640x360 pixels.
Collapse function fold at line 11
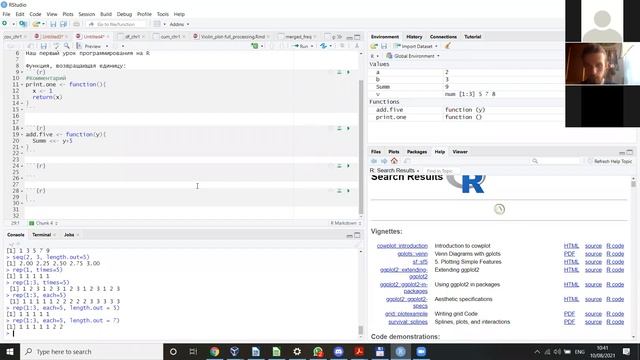point(22,84)
